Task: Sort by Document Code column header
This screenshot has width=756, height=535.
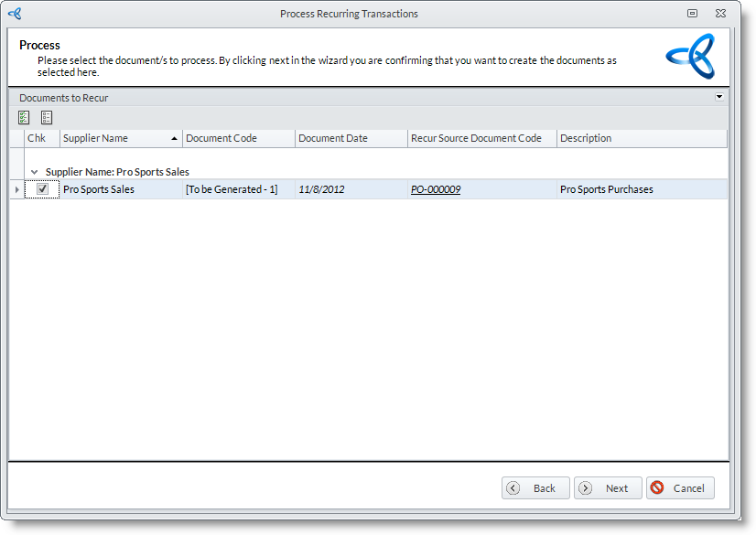Action: pos(238,139)
